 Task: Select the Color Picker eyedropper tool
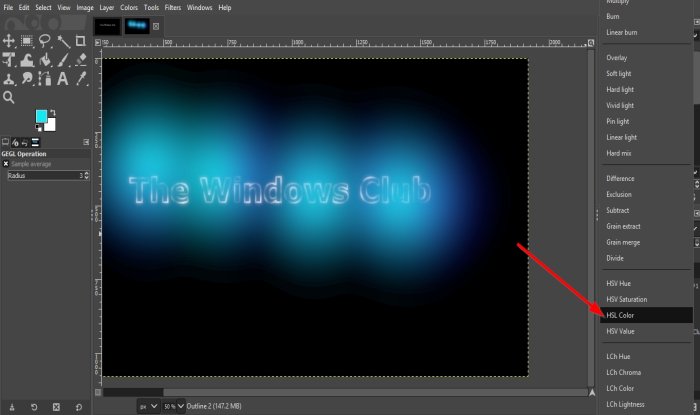[81, 79]
